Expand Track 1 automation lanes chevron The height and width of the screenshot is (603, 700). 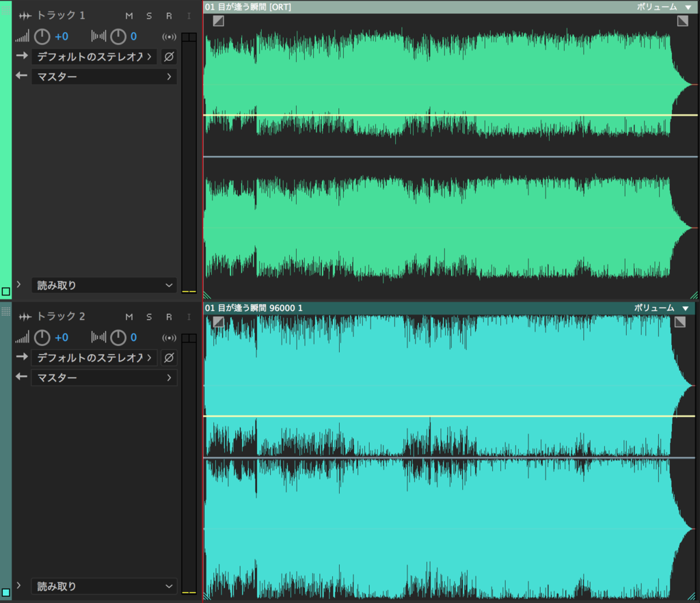pos(18,284)
